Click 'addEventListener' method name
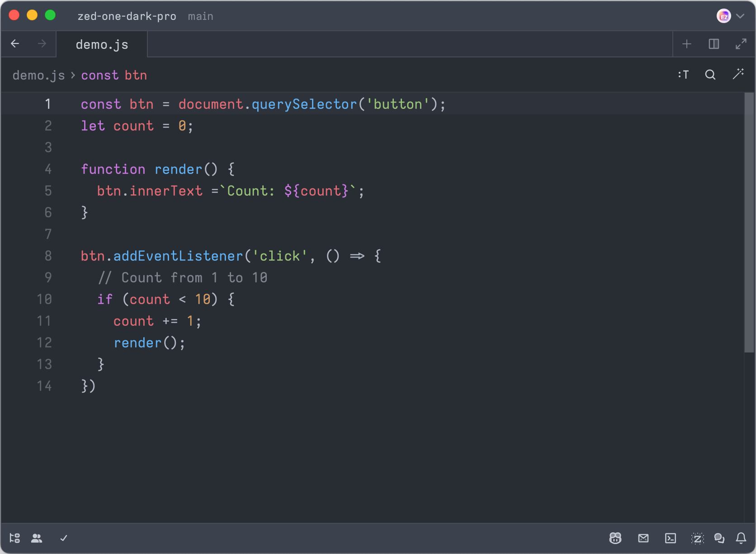The image size is (756, 554). [x=178, y=256]
